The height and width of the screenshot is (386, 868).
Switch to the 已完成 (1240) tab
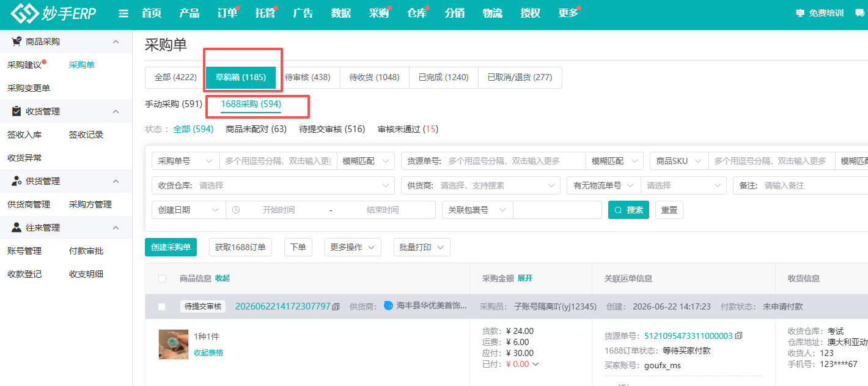[x=443, y=78]
